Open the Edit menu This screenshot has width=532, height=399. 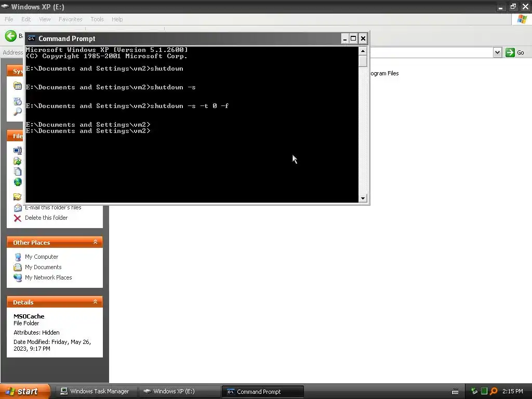26,19
